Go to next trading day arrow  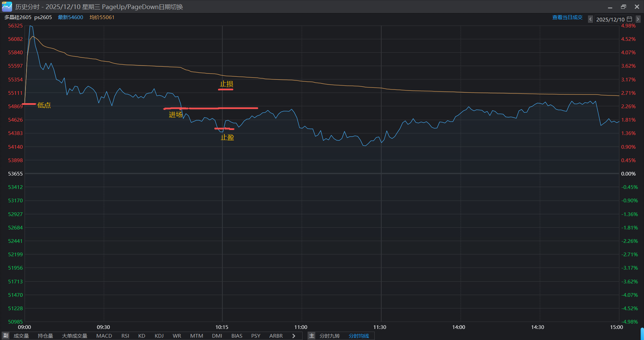click(638, 19)
